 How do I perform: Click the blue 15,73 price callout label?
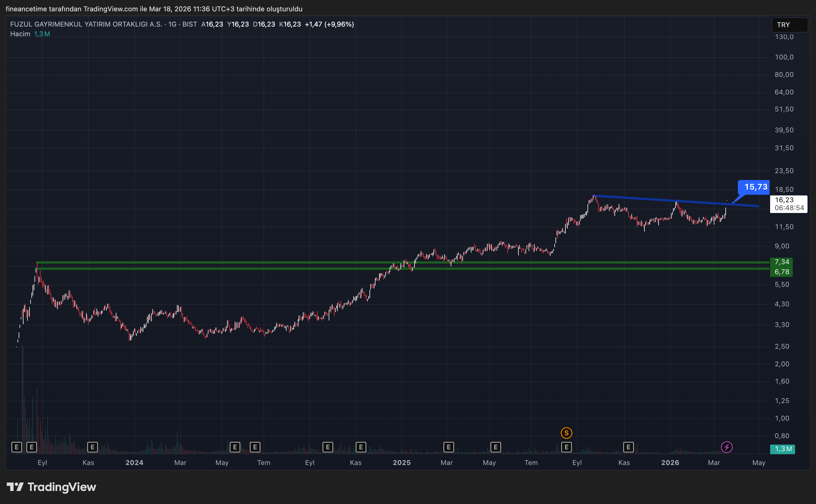click(x=755, y=187)
